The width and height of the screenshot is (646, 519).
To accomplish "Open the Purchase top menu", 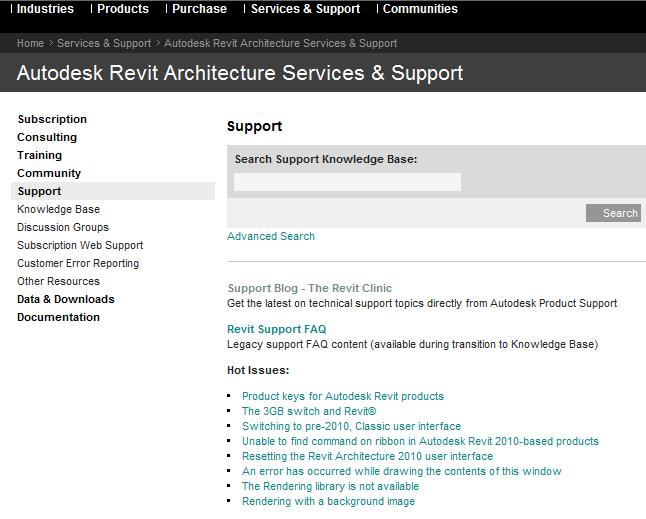I will (x=199, y=9).
